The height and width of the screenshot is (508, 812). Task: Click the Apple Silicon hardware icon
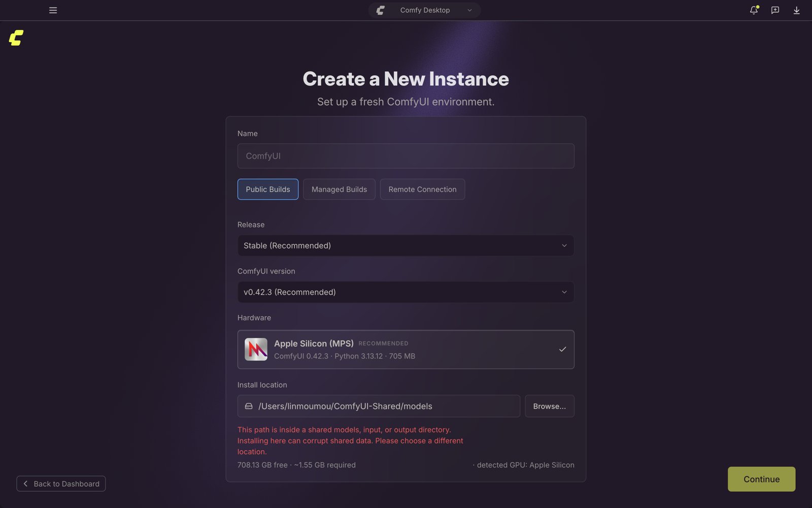[x=256, y=350]
